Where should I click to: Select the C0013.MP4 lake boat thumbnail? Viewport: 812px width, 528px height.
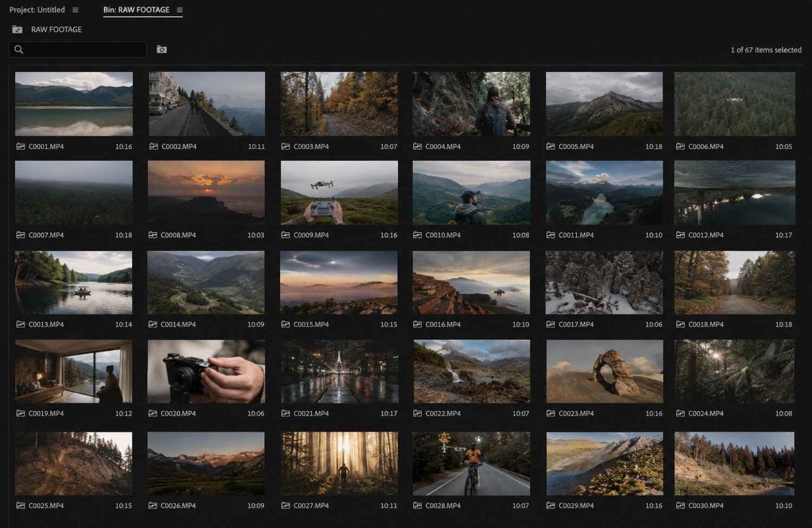pyautogui.click(x=74, y=282)
